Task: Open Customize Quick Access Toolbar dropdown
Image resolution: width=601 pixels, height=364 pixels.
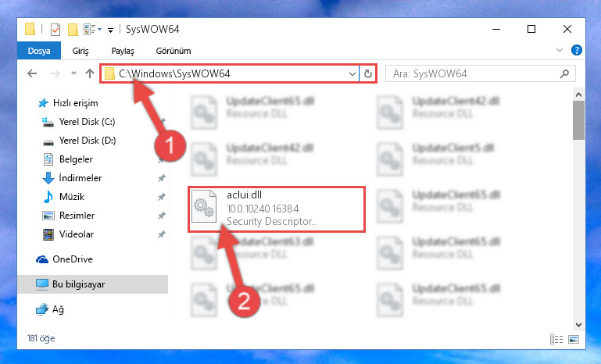Action: tap(110, 30)
